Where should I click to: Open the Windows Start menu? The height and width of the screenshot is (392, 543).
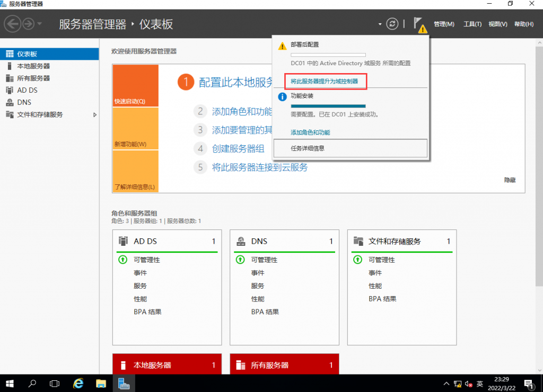coord(10,384)
